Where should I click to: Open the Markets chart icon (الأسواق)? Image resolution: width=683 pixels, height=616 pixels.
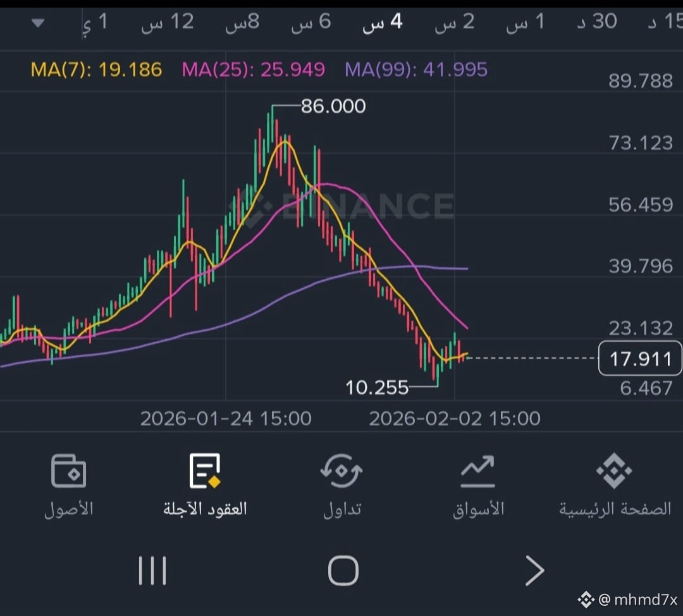coord(478,471)
